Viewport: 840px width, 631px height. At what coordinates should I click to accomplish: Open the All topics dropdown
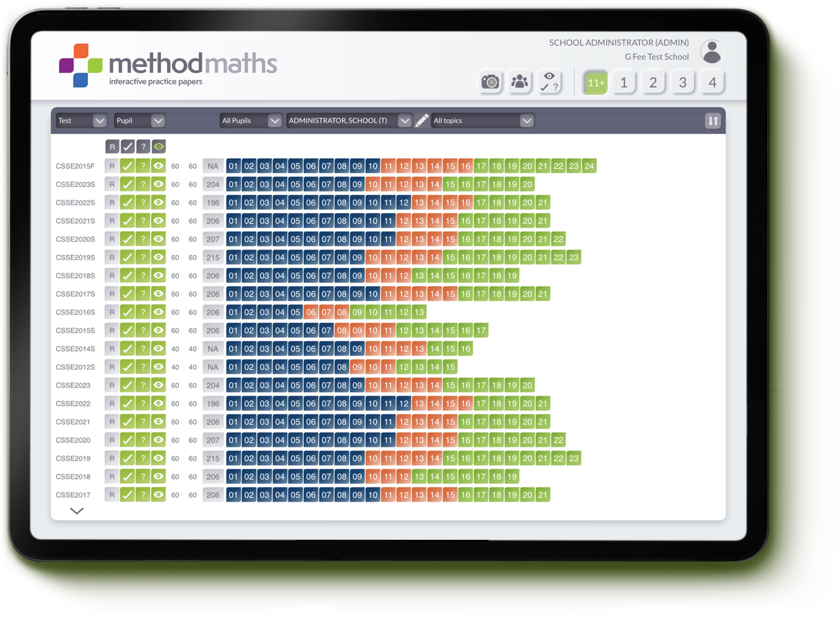pos(482,120)
